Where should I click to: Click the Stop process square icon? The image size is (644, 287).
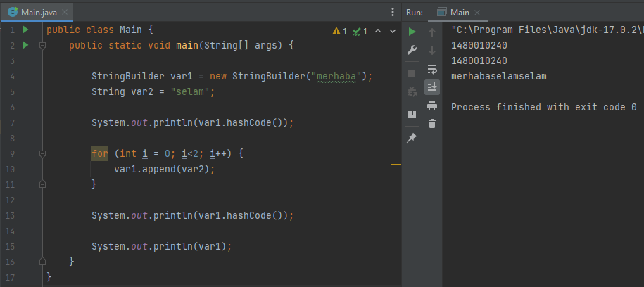(x=412, y=72)
